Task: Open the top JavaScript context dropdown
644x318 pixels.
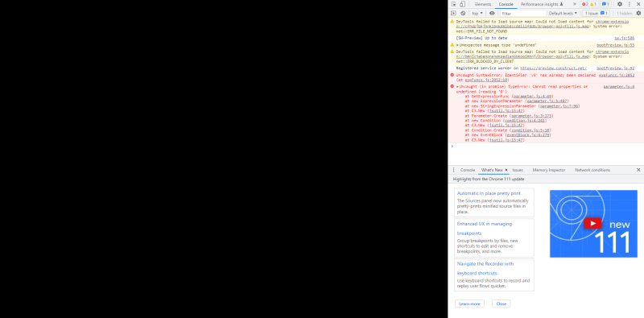Action: [x=477, y=13]
